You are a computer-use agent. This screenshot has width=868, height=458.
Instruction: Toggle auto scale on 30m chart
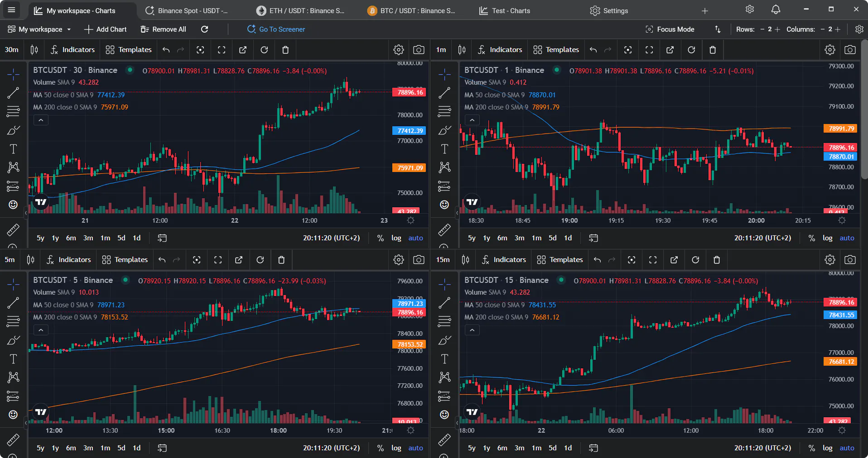coord(415,238)
